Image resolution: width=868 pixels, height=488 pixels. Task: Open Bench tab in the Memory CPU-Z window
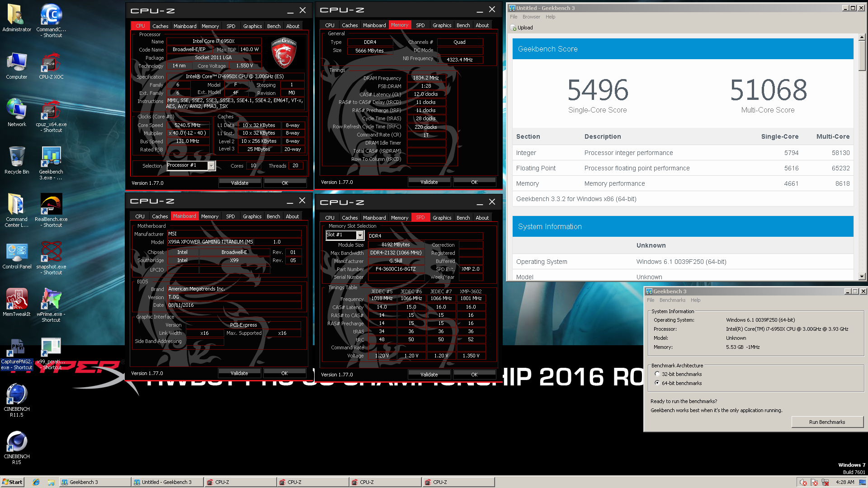tap(463, 25)
